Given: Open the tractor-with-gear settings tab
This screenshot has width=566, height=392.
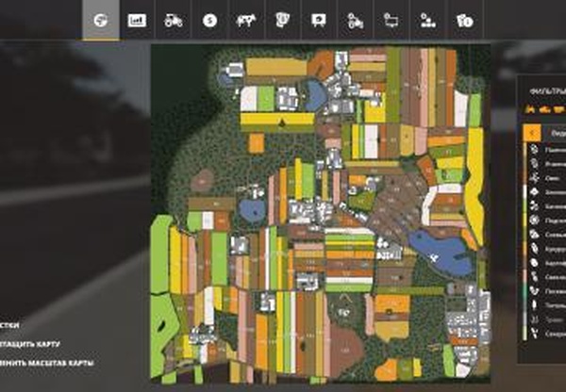Looking at the screenshot, I should pyautogui.click(x=356, y=20).
